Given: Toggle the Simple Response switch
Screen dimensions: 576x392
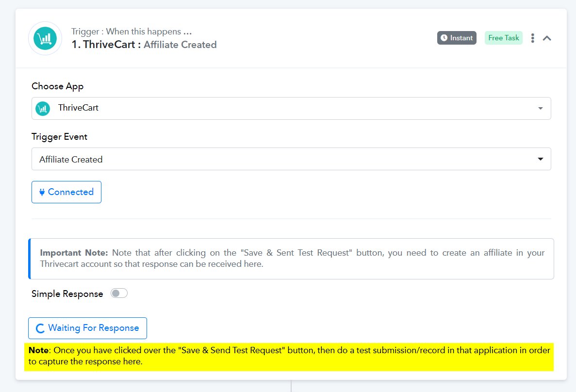Looking at the screenshot, I should tap(119, 293).
